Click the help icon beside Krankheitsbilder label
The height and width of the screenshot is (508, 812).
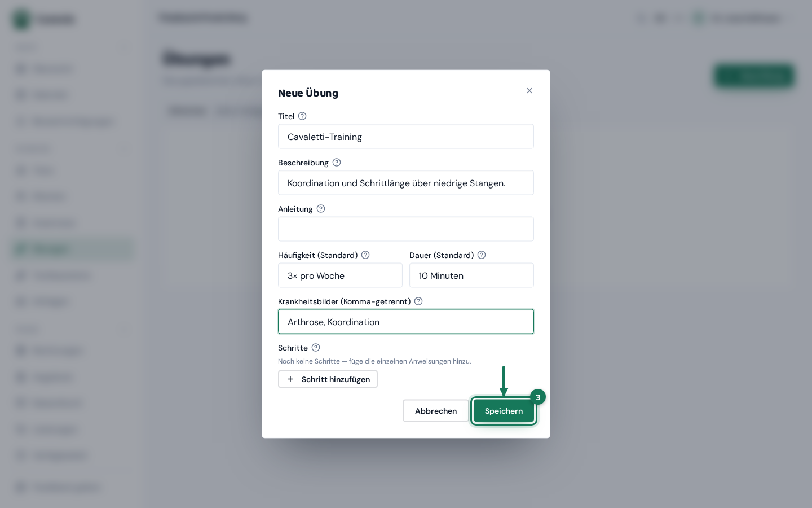tap(418, 301)
